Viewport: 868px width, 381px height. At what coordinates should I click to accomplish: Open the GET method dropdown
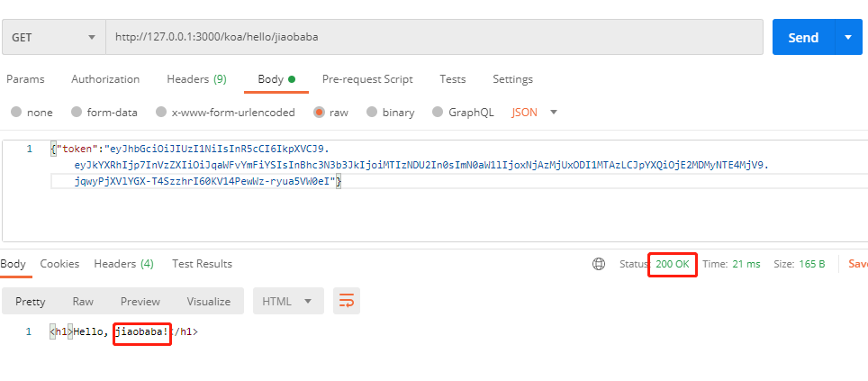click(53, 38)
